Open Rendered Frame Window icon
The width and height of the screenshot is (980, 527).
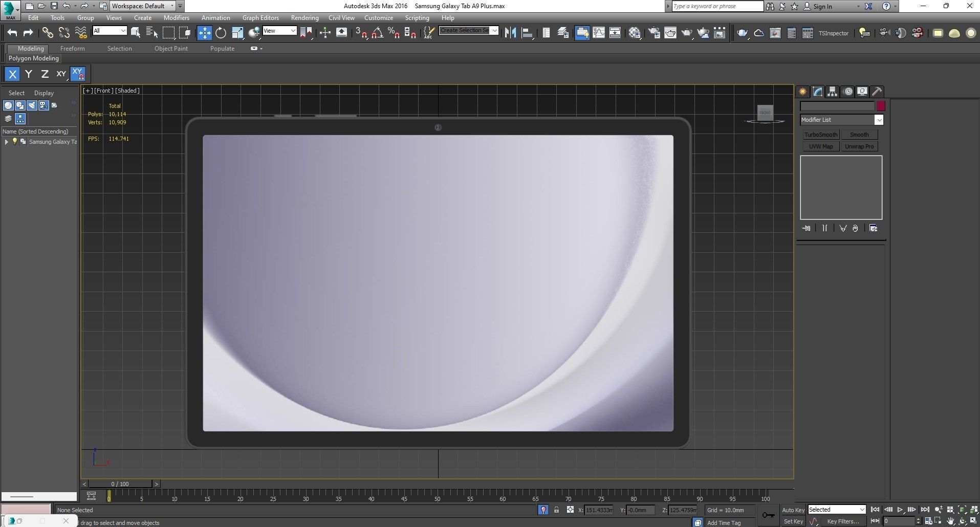coord(670,33)
